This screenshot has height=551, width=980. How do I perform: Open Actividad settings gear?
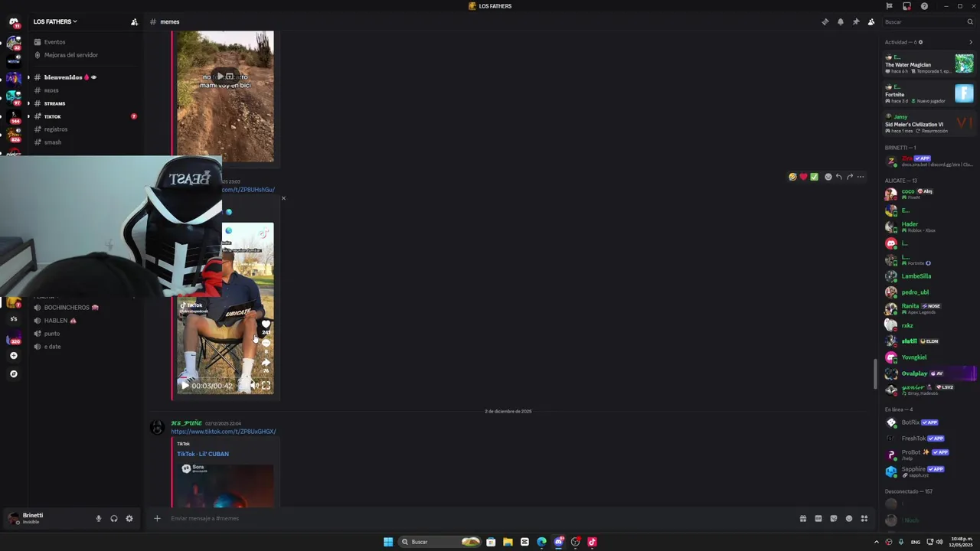920,42
